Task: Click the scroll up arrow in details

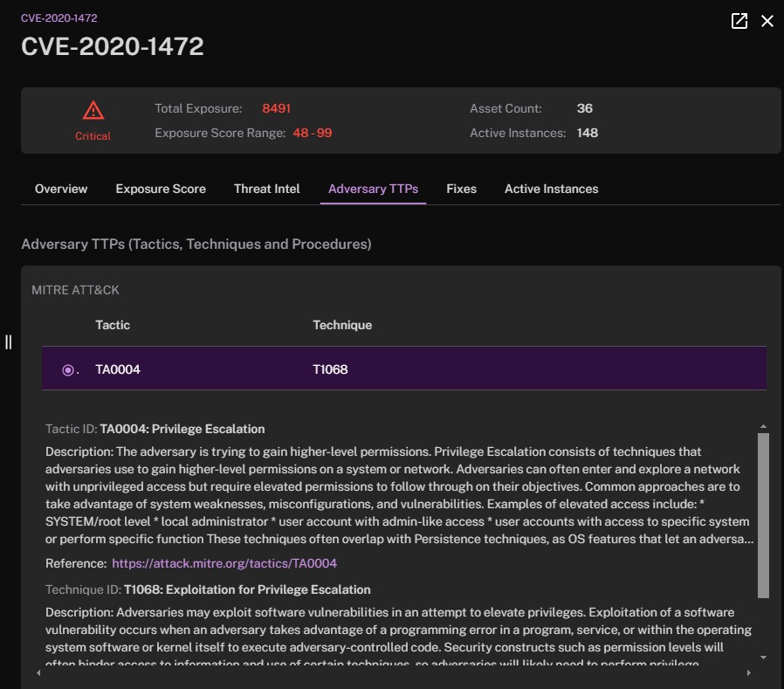Action: pos(763,426)
